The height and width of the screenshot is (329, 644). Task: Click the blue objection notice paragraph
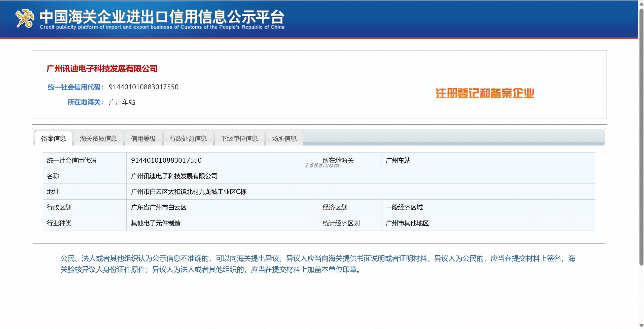click(x=318, y=264)
